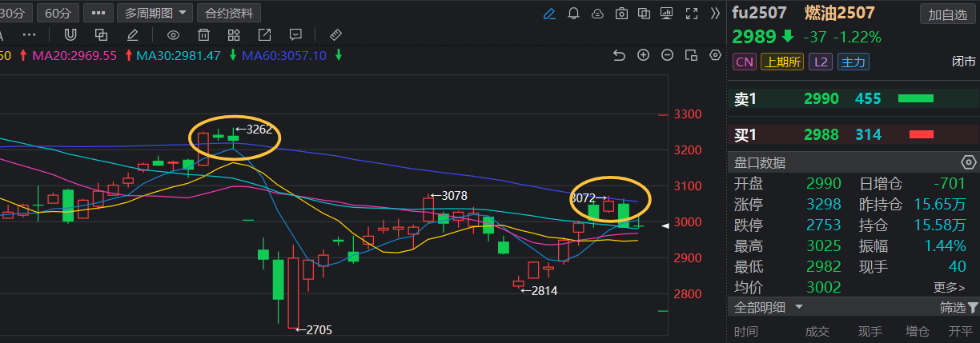Image resolution: width=980 pixels, height=343 pixels.
Task: Click the 涨停 value 3298
Action: coord(824,204)
